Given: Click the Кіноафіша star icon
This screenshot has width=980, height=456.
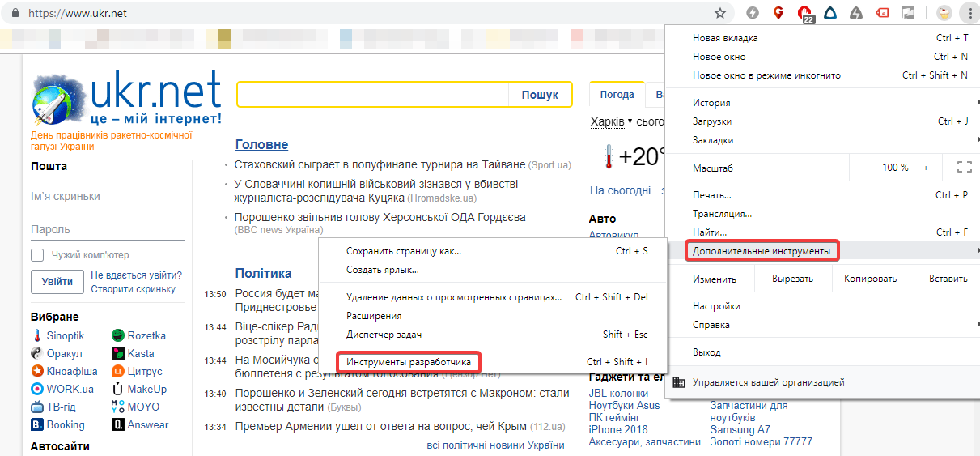Looking at the screenshot, I should tap(37, 371).
